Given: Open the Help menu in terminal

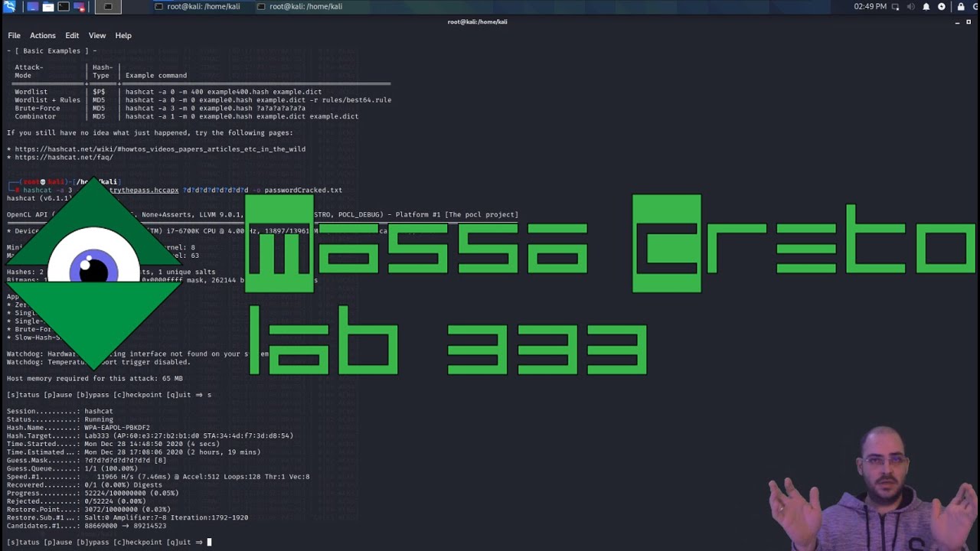Looking at the screenshot, I should 123,35.
